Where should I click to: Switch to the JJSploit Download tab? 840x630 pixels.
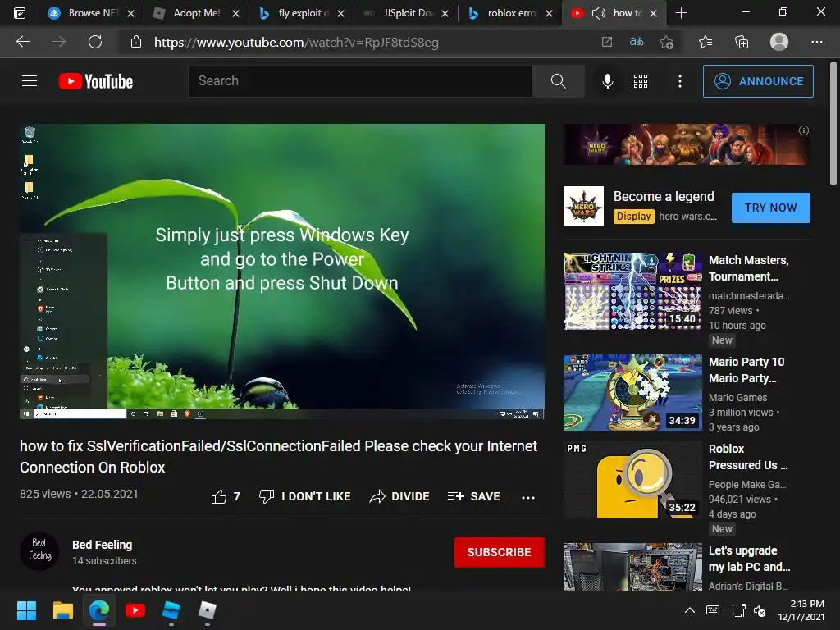pyautogui.click(x=406, y=13)
